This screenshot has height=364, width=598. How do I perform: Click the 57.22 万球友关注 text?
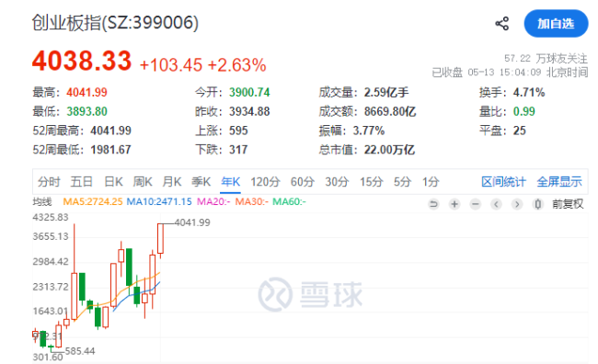click(546, 58)
